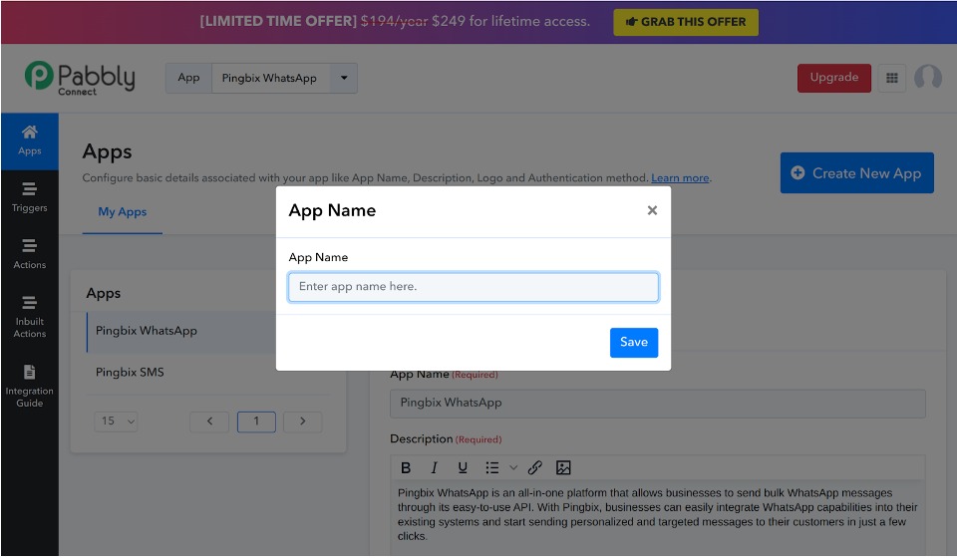Select page 1 in pagination
Screen dimensions: 957x560
pyautogui.click(x=256, y=421)
